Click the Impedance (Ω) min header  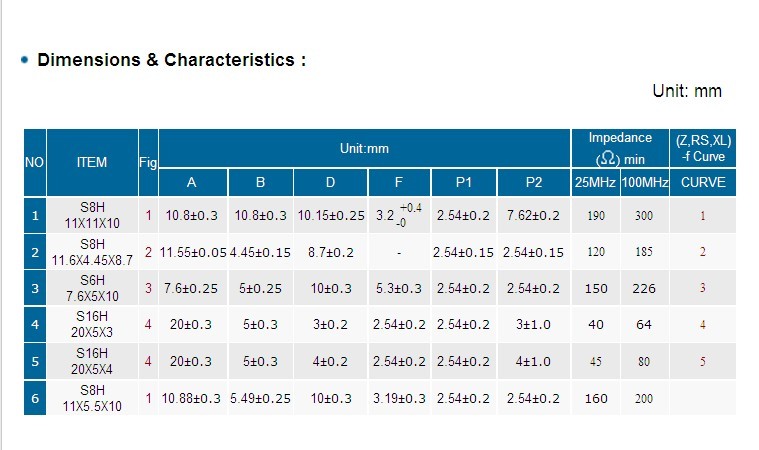click(620, 148)
